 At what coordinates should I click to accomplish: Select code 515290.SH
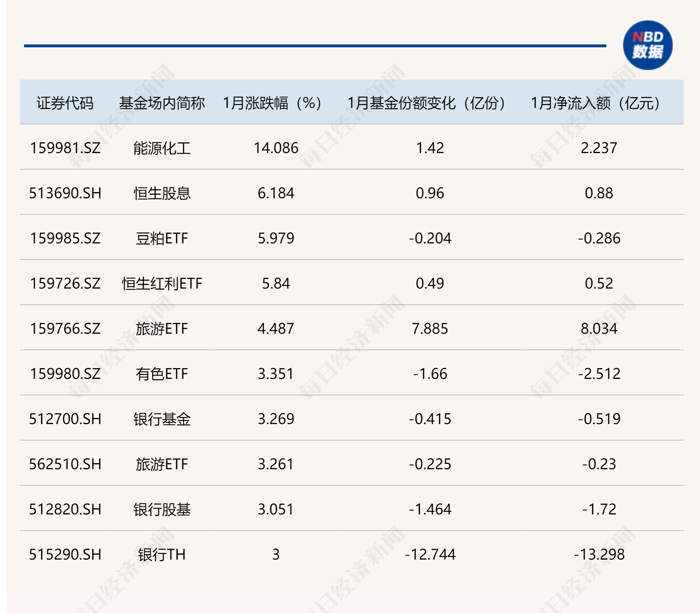[65, 555]
